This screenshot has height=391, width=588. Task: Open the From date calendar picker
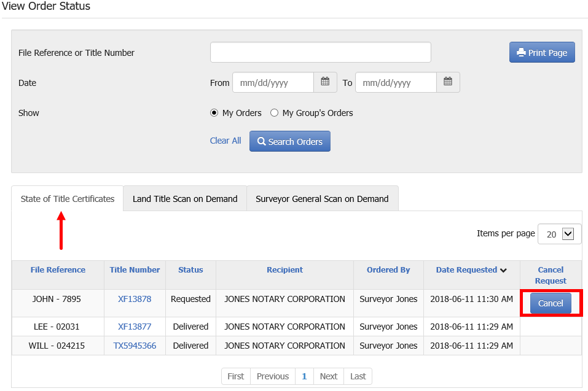pyautogui.click(x=325, y=82)
